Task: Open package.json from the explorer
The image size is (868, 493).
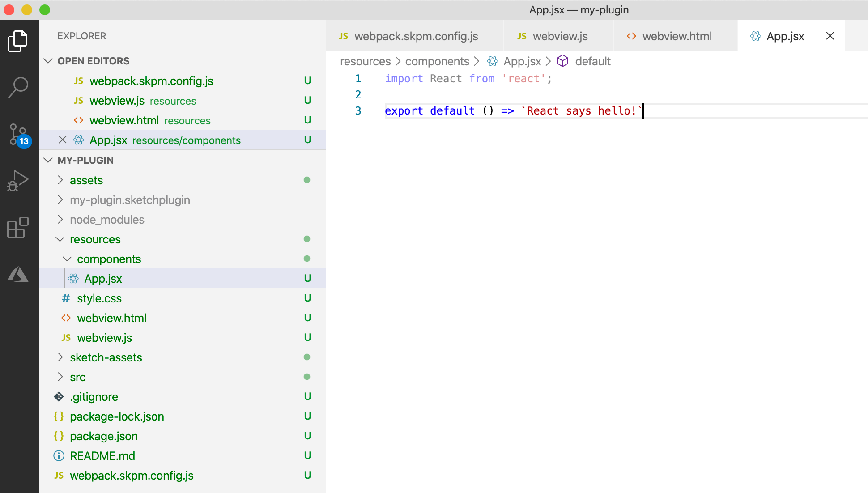Action: [103, 436]
